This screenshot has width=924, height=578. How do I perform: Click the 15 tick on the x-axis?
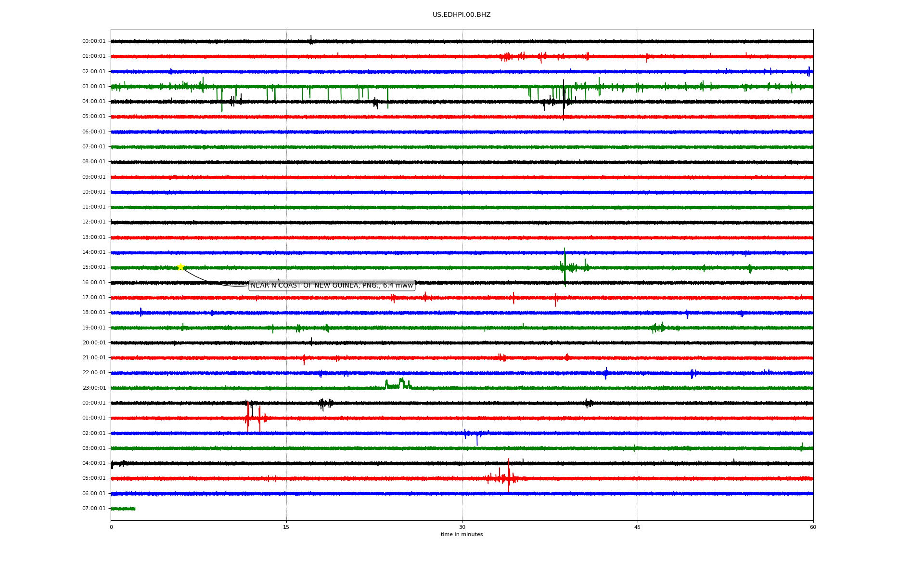pos(286,527)
